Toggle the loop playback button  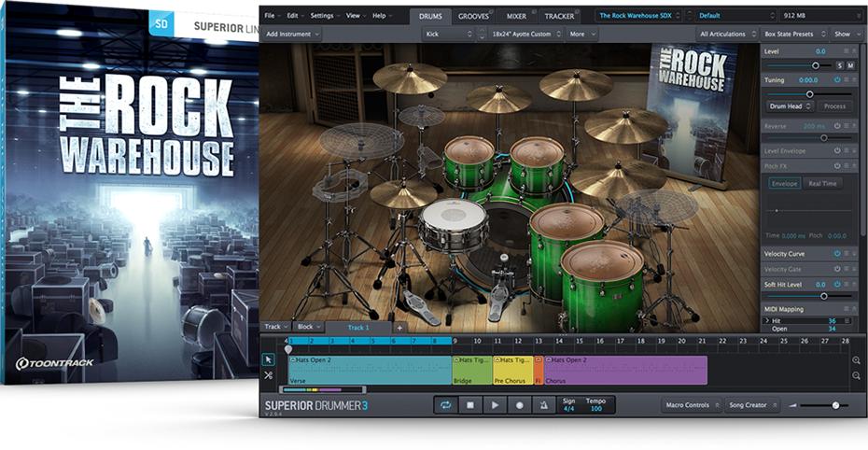pyautogui.click(x=446, y=405)
